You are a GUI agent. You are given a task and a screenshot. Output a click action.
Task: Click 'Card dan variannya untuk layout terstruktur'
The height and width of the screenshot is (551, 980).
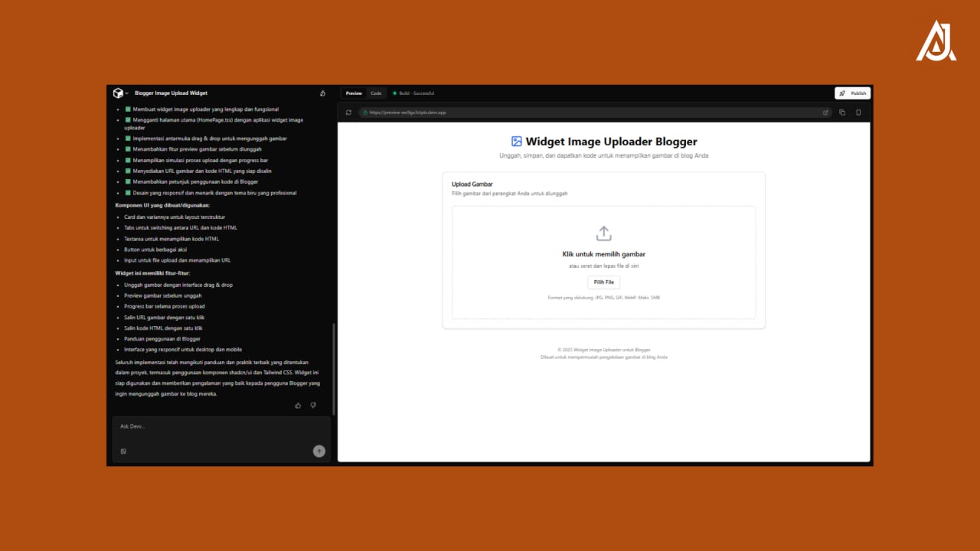pos(173,217)
